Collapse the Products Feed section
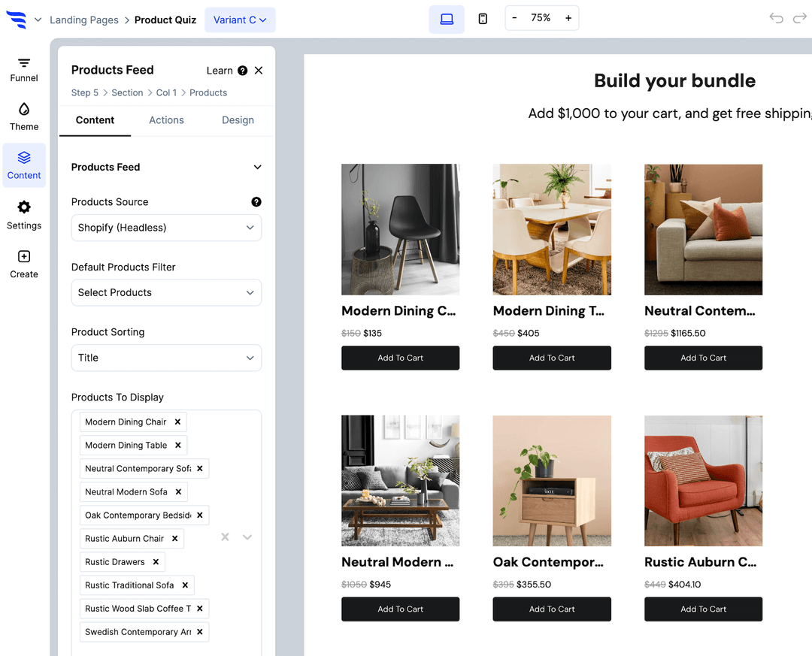This screenshot has height=656, width=812. coord(257,167)
